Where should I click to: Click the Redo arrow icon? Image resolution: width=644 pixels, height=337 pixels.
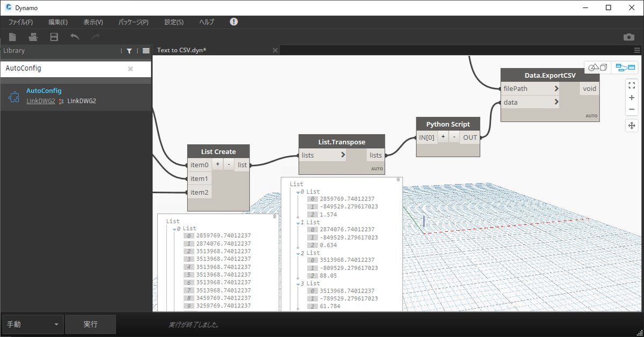click(x=95, y=37)
